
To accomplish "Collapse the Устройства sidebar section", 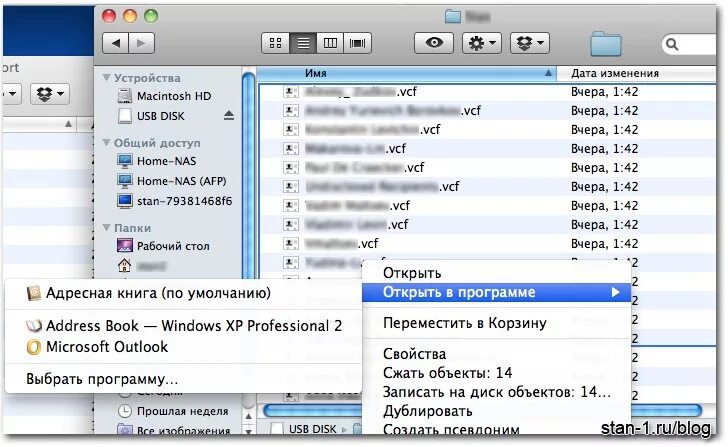I will [x=106, y=78].
